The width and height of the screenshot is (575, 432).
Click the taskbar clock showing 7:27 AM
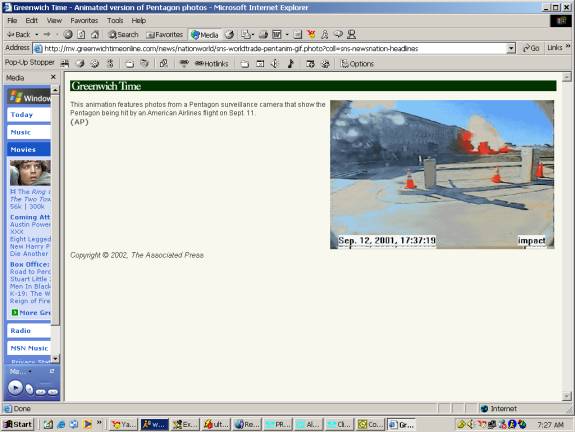point(550,425)
